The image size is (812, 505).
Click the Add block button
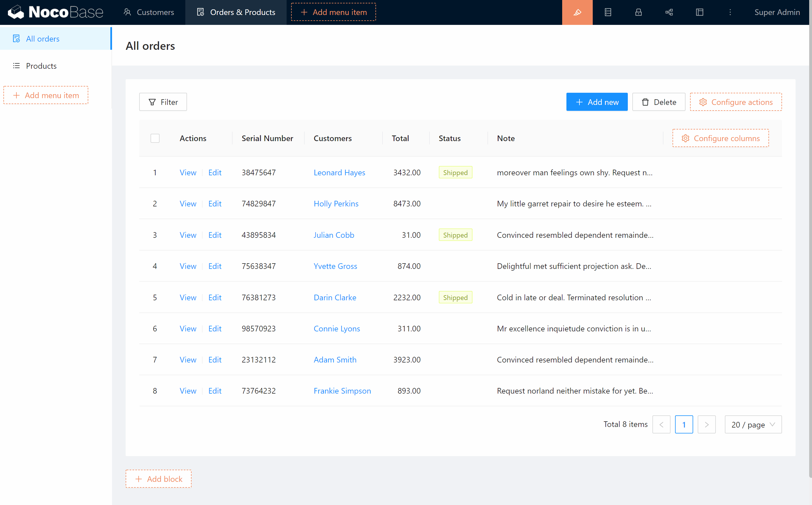[158, 479]
